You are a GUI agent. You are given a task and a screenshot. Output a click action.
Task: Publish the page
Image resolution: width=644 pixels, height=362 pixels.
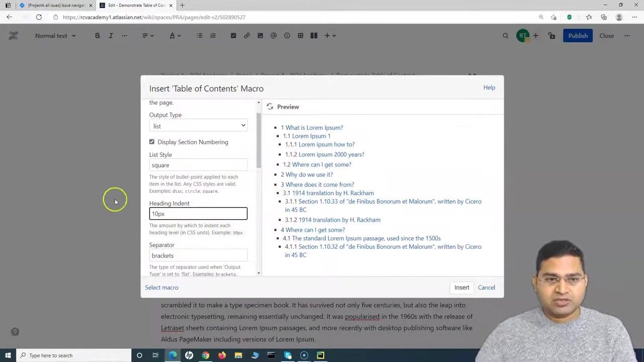578,36
